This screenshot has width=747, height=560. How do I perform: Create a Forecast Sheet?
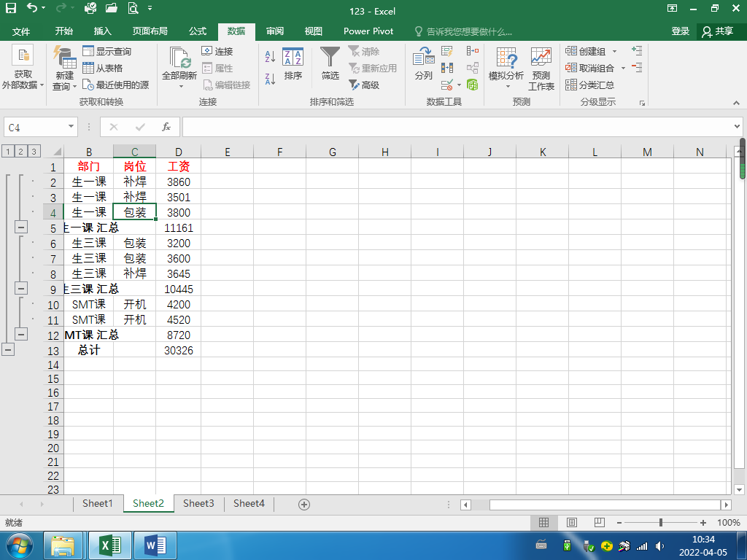pos(541,68)
